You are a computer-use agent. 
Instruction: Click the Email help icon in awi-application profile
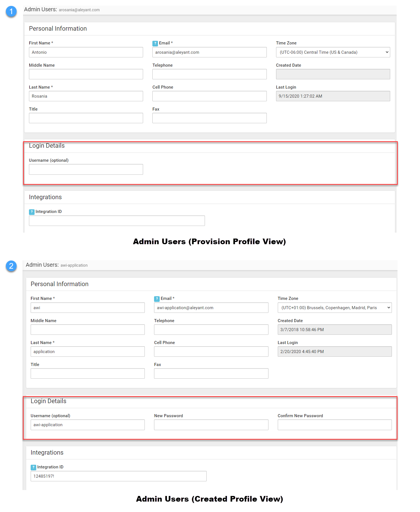[x=157, y=299]
